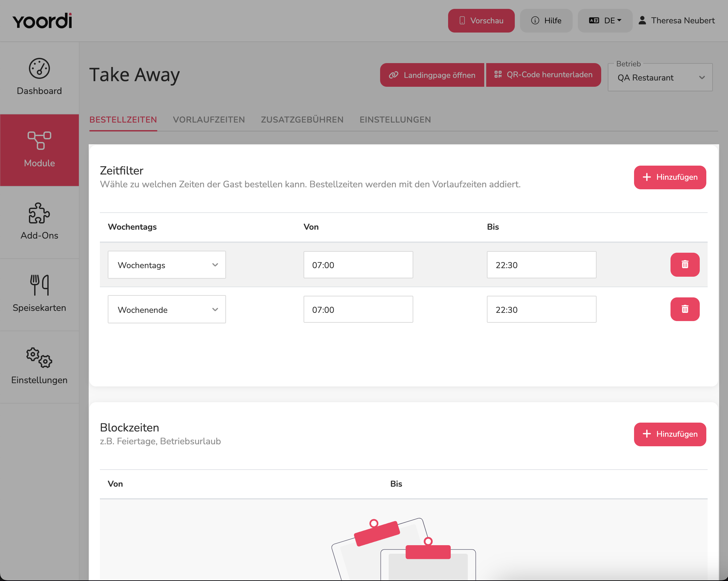Switch to the ZUSATZGEBÜHREN tab
728x581 pixels.
(x=302, y=120)
